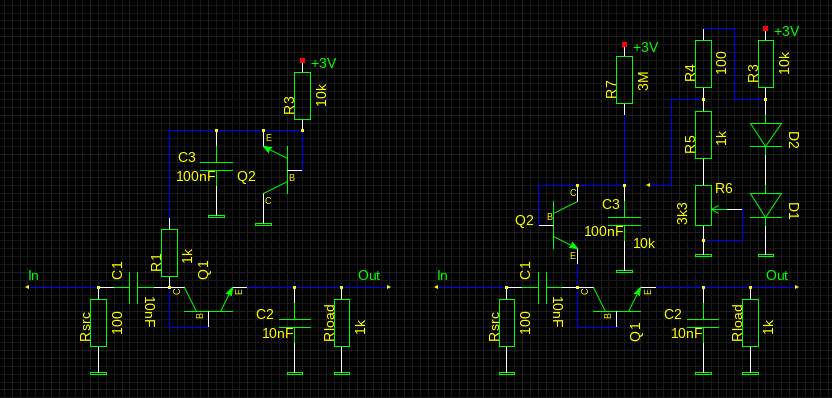The height and width of the screenshot is (398, 832).
Task: Click the +3V terminal above R7
Action: point(624,45)
